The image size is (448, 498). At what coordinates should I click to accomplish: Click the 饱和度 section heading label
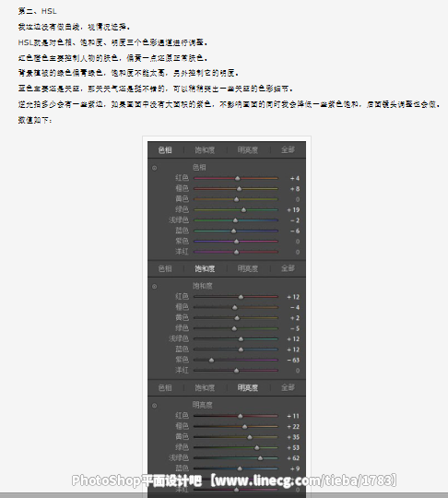point(202,286)
